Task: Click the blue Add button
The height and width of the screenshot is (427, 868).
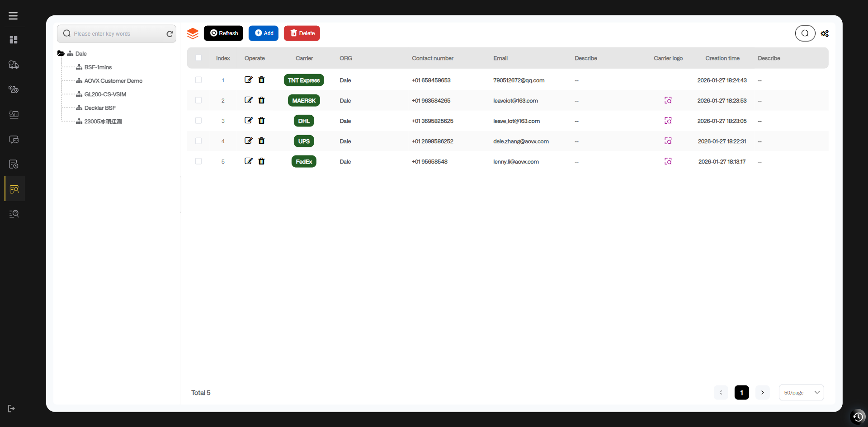Action: [x=264, y=33]
